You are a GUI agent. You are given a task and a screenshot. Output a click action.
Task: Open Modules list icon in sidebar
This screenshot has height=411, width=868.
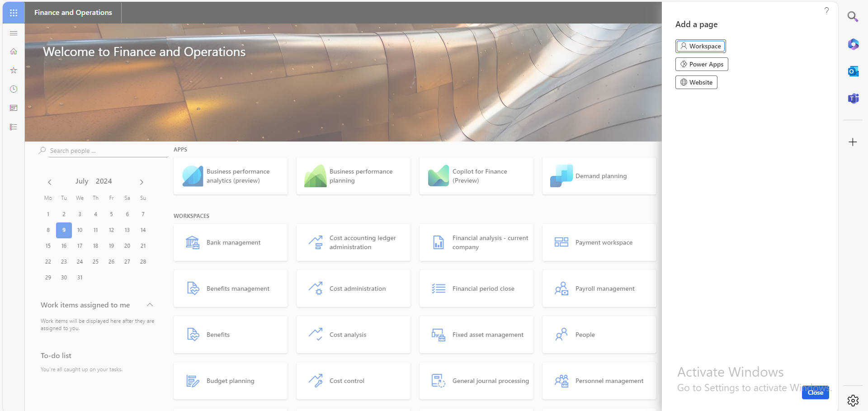pyautogui.click(x=14, y=127)
